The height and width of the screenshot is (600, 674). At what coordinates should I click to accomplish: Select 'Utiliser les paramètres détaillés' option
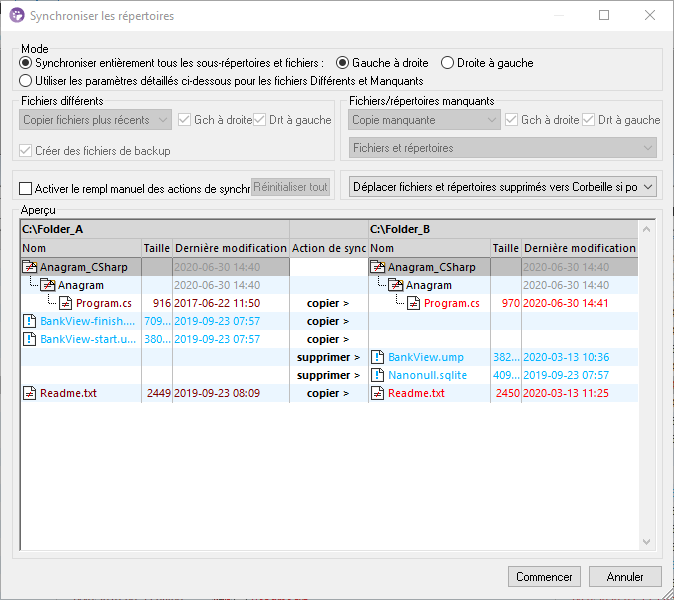click(x=27, y=80)
